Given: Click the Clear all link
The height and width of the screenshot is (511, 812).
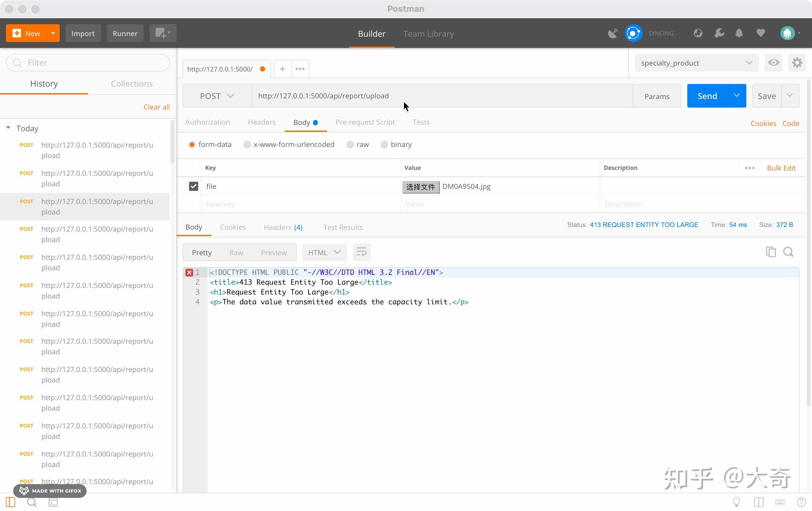Looking at the screenshot, I should (x=157, y=107).
